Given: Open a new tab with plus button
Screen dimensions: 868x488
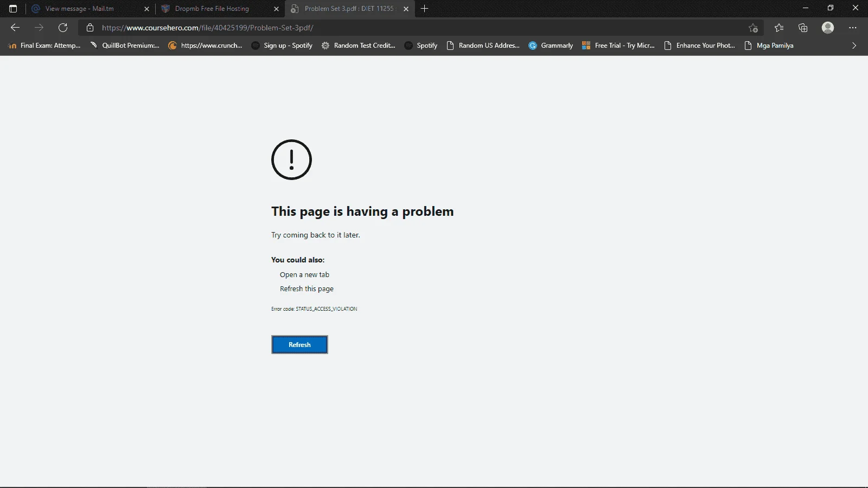Looking at the screenshot, I should click(425, 9).
